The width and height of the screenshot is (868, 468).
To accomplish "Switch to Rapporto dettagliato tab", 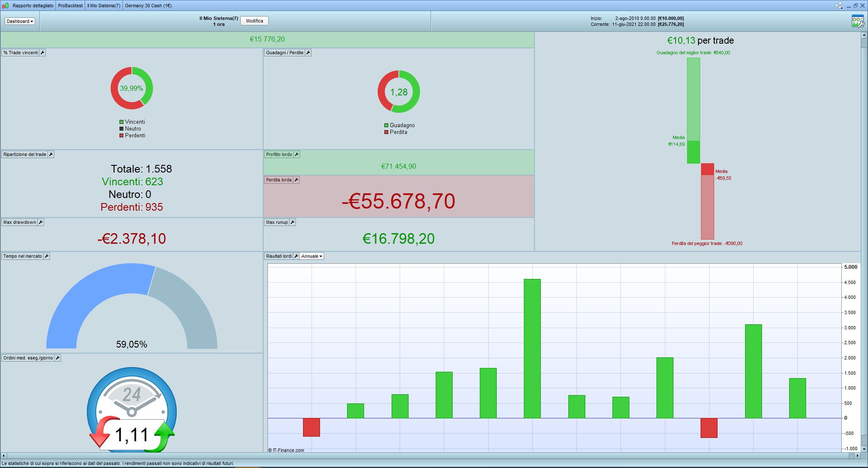I will 33,6.
